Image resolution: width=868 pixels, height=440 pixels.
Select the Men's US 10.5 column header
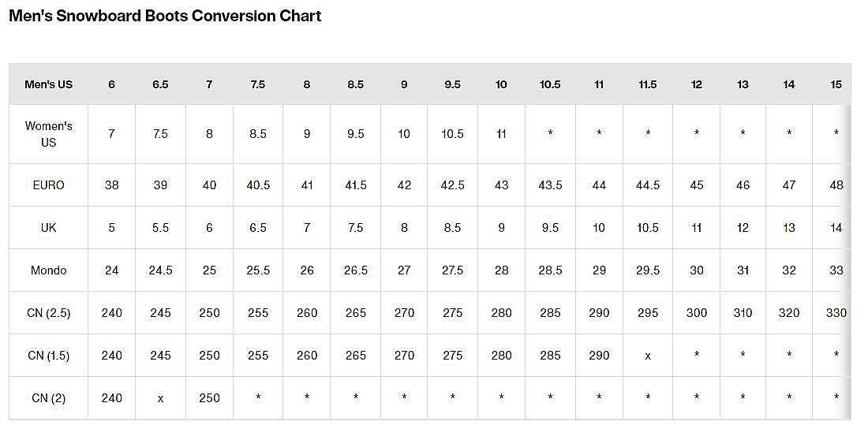(550, 84)
